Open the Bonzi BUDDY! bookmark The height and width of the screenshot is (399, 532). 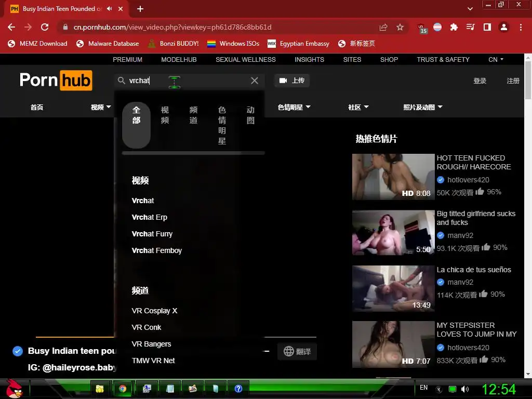tap(174, 44)
